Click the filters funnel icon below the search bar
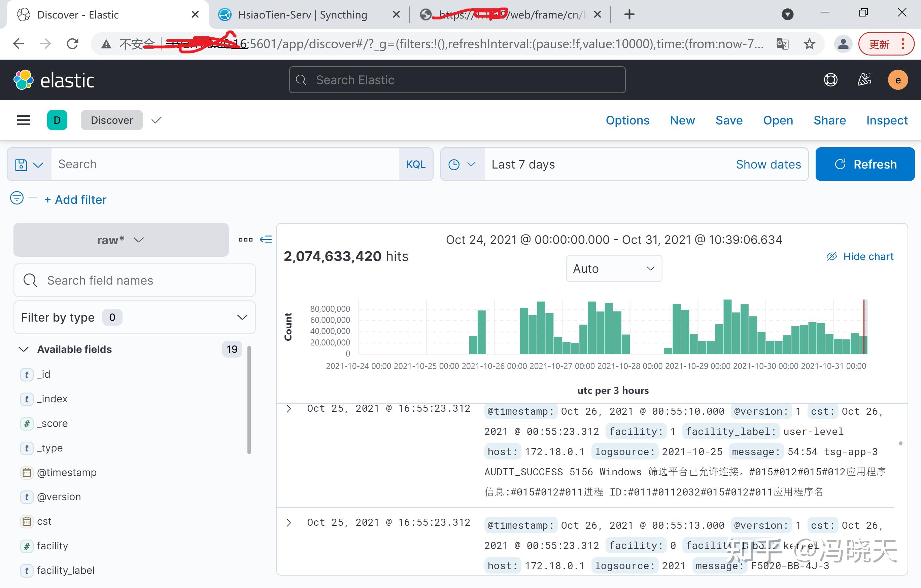The width and height of the screenshot is (921, 588). point(16,198)
